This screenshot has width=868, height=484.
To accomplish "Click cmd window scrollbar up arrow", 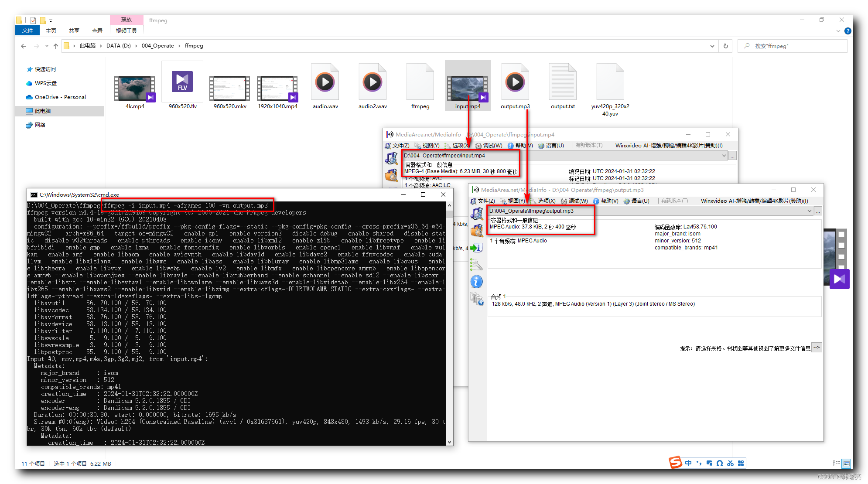I will 449,205.
